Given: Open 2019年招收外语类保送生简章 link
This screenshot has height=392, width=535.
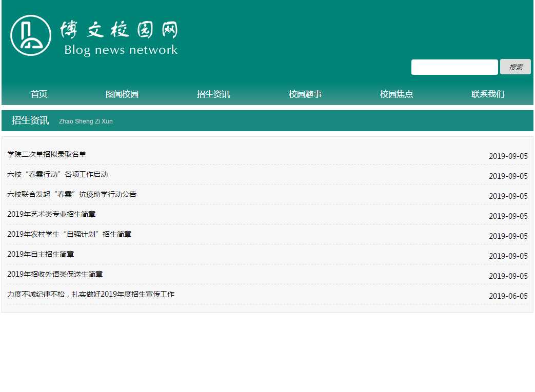Looking at the screenshot, I should click(55, 275).
